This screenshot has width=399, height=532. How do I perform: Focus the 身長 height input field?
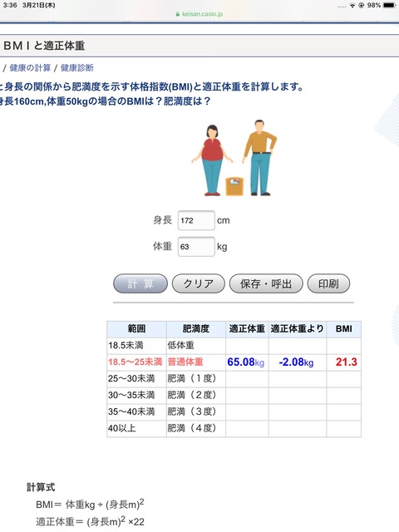click(196, 220)
